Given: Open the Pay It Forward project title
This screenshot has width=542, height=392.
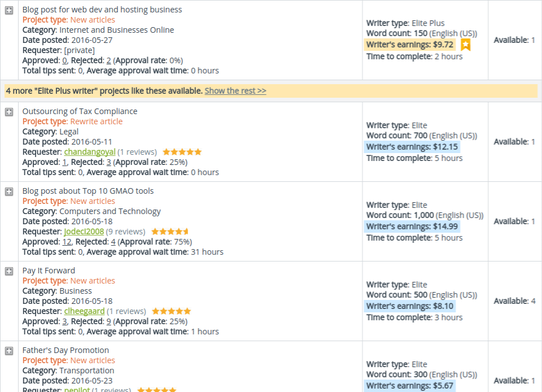Looking at the screenshot, I should tap(49, 271).
